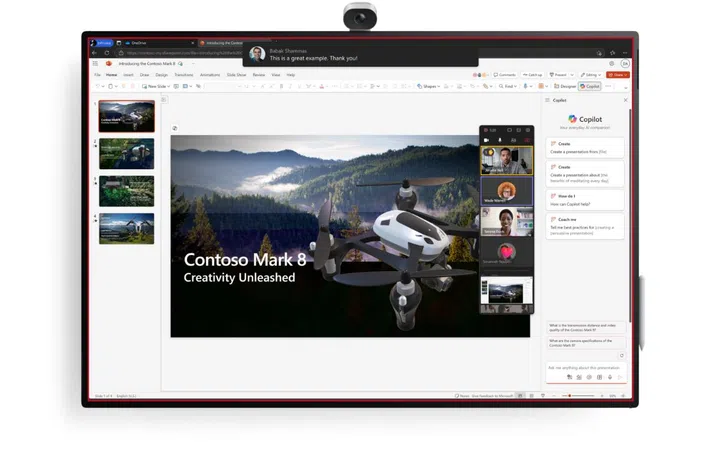Screen dimensions: 720x456
Task: Open browser settings and more menu
Action: 625,53
